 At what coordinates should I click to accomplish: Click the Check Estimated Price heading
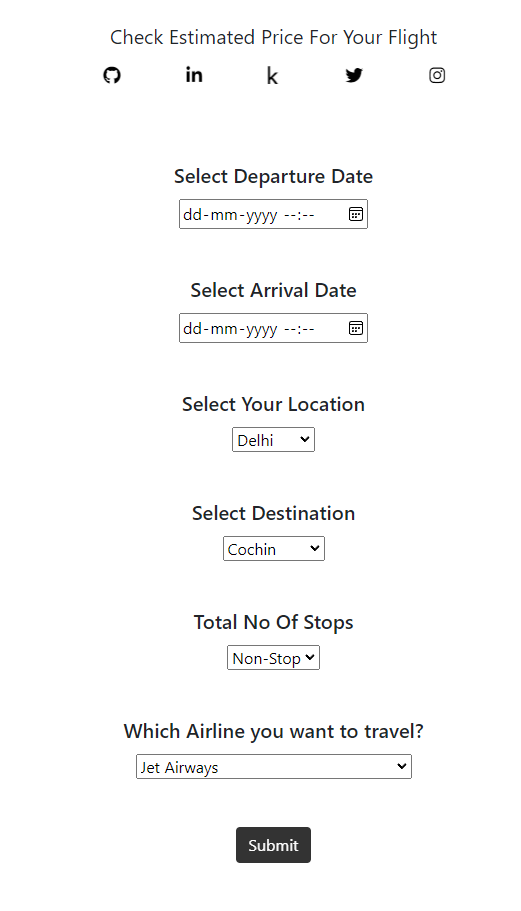click(274, 38)
